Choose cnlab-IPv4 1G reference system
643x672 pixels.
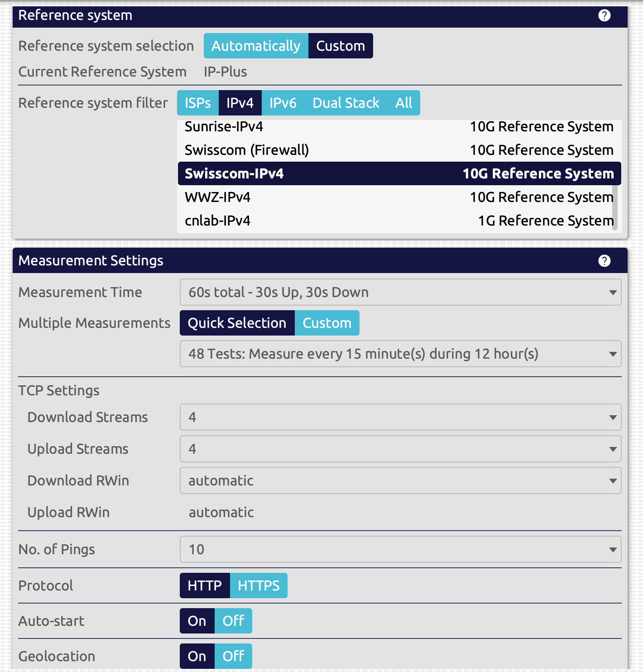(398, 221)
